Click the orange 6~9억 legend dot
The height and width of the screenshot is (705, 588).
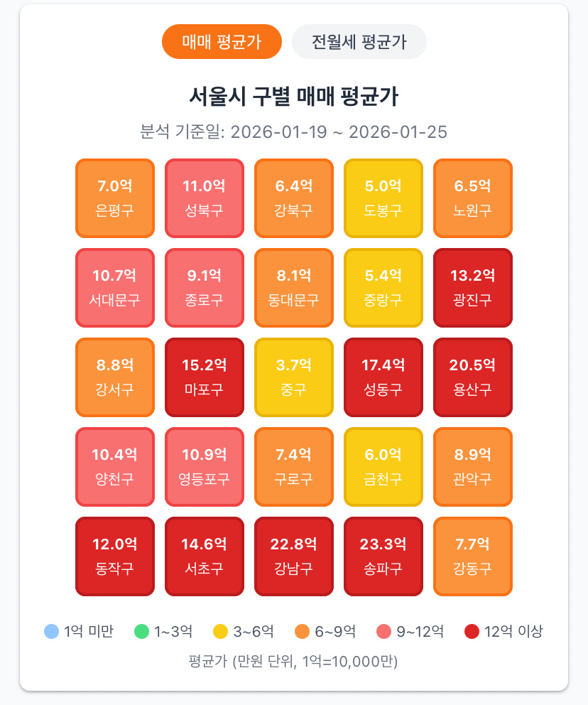pos(303,631)
